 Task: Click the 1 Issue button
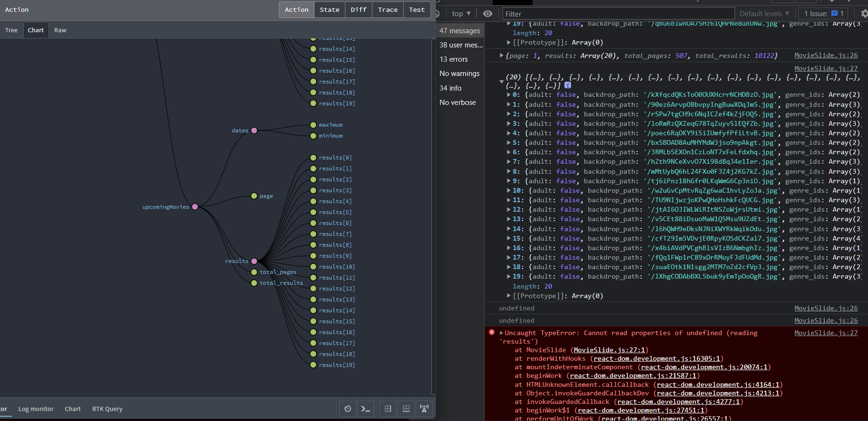tap(824, 14)
